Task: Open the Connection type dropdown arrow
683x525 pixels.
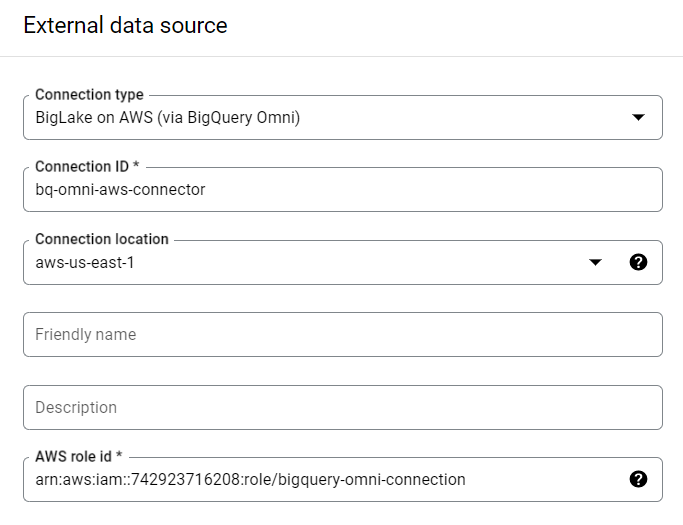Action: pyautogui.click(x=638, y=117)
